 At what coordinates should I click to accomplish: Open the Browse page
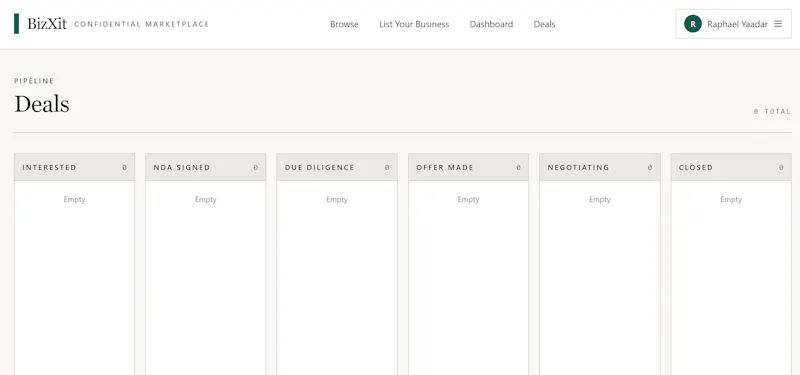tap(344, 24)
